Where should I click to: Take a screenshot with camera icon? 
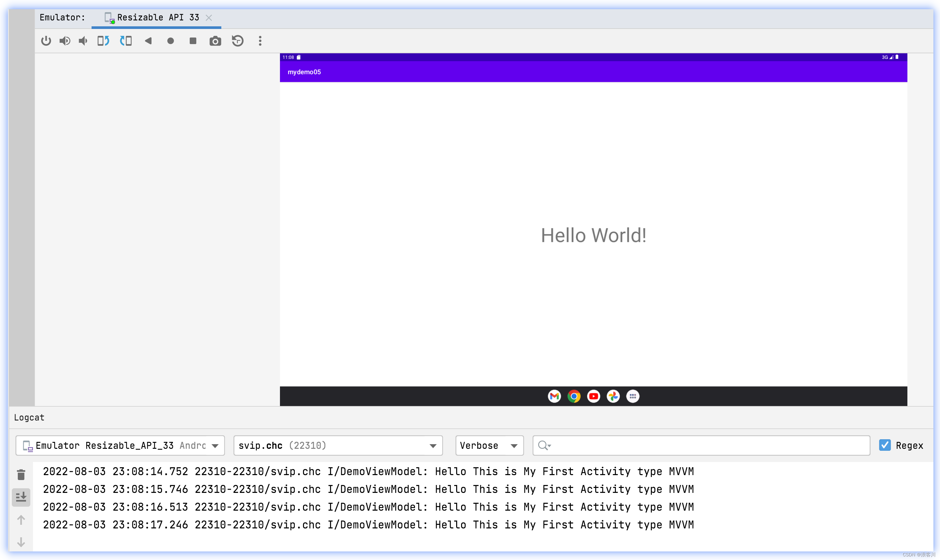(x=215, y=41)
